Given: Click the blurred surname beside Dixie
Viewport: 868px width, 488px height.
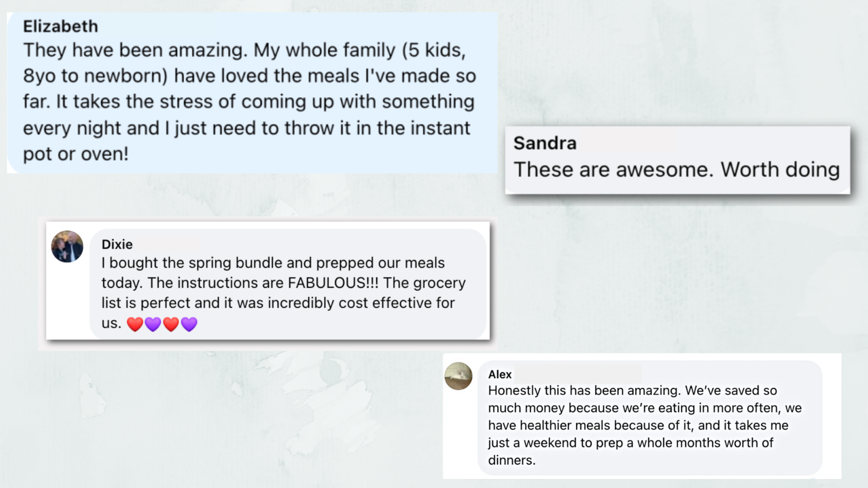Looking at the screenshot, I should coord(166,244).
